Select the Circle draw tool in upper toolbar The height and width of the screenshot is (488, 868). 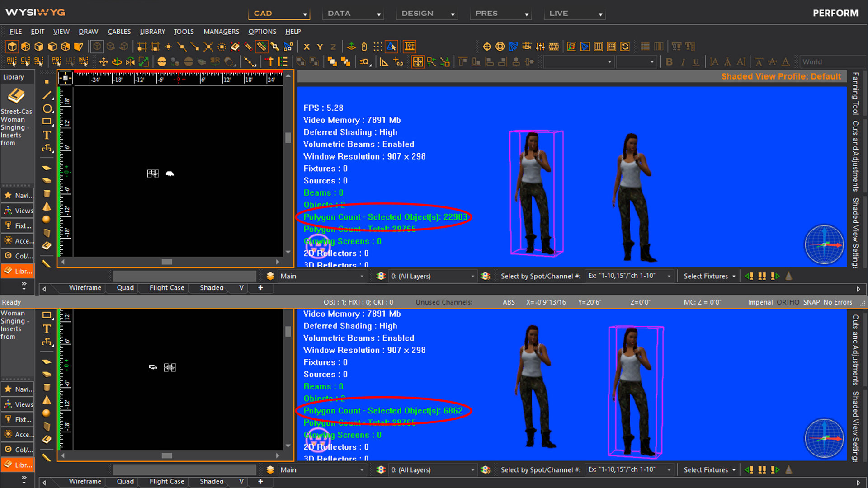[x=47, y=108]
